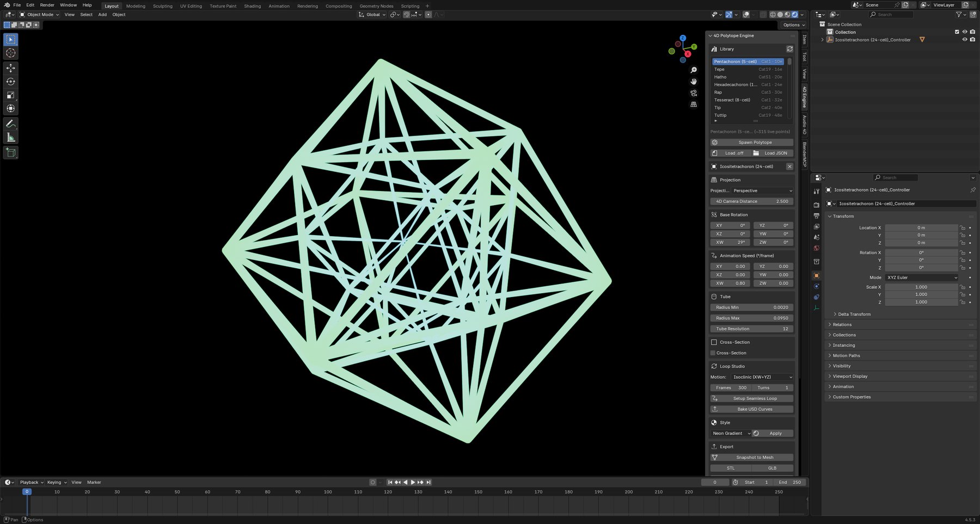Click the Load JSON button
980x524 pixels.
(772, 153)
